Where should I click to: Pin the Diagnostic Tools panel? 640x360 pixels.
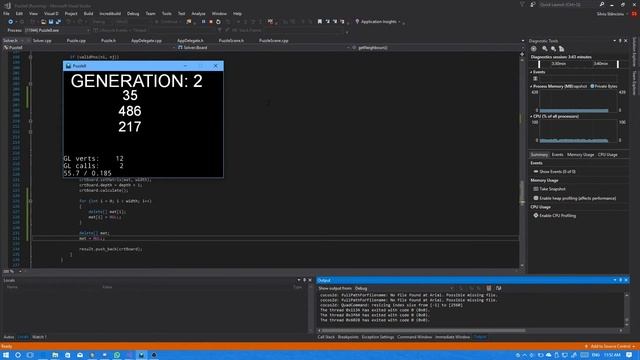tap(620, 41)
